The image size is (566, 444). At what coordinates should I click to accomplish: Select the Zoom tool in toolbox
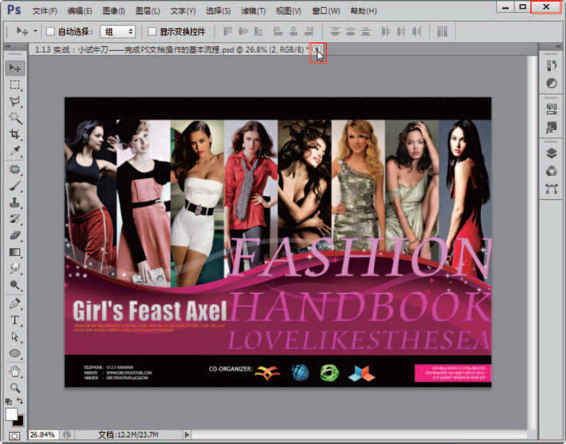click(x=15, y=388)
